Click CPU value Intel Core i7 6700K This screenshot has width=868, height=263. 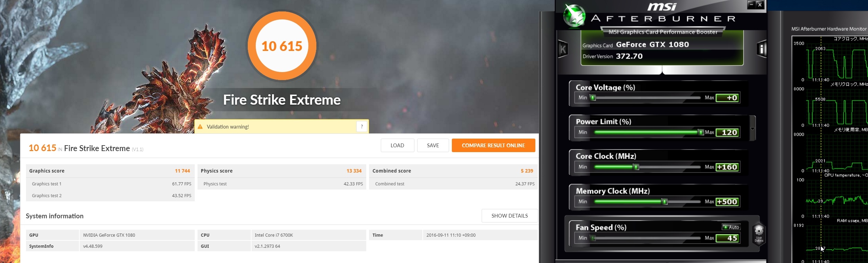274,235
